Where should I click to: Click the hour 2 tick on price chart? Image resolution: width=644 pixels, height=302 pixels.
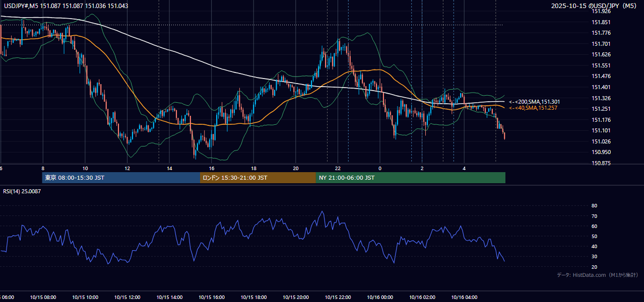coord(422,168)
